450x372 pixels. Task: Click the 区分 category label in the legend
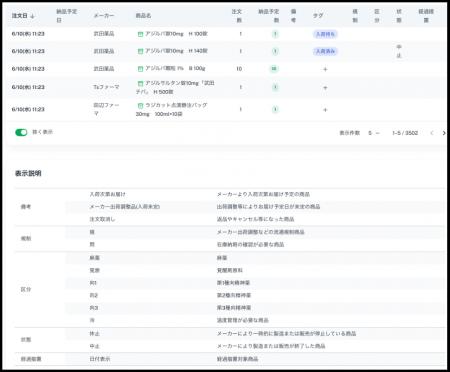(x=26, y=289)
